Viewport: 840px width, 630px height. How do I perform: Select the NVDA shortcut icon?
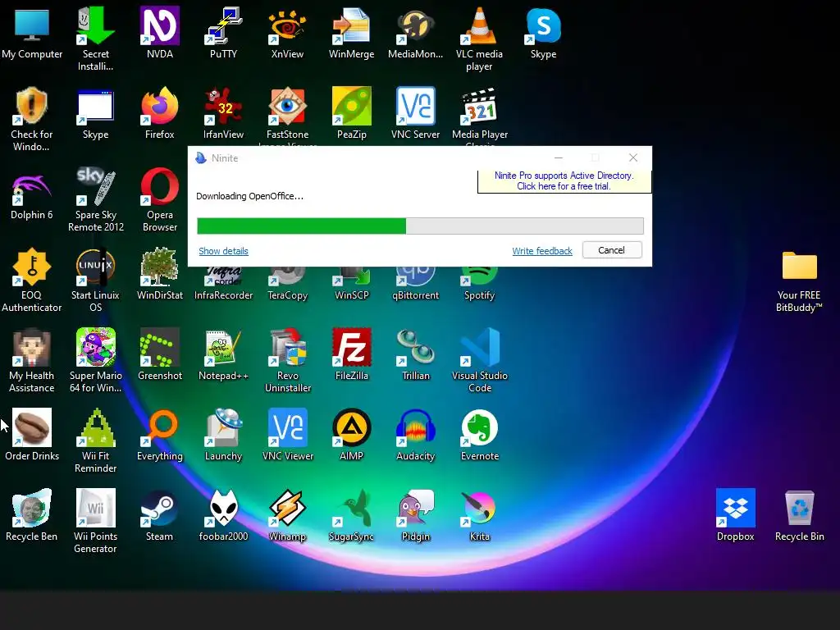tap(160, 25)
